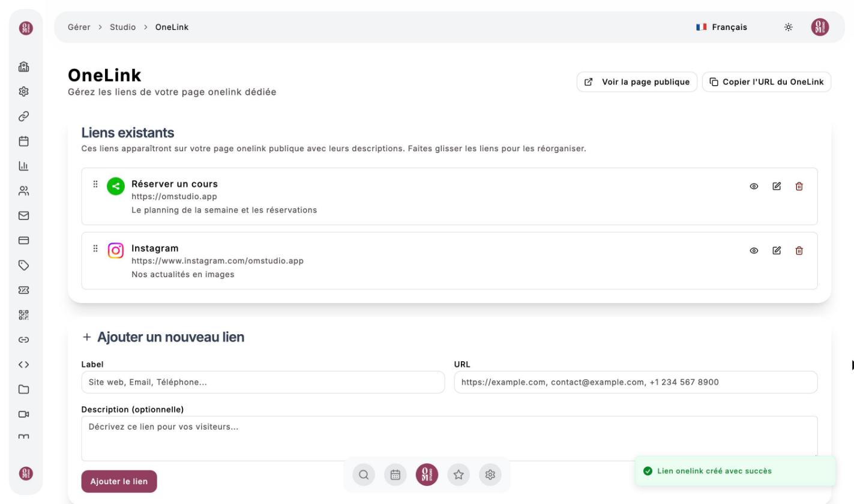This screenshot has width=854, height=504.
Task: Toggle visibility of Réserver un cours link
Action: pos(754,187)
